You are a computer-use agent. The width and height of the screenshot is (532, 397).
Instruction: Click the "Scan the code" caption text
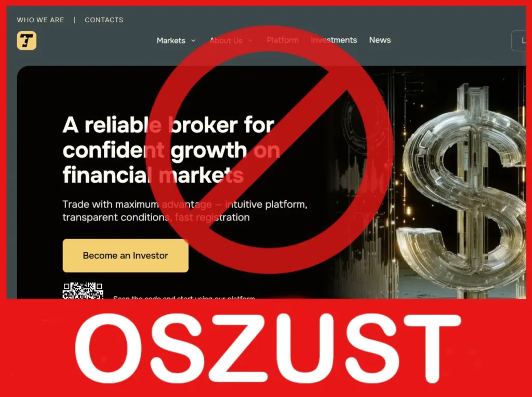[x=184, y=297]
